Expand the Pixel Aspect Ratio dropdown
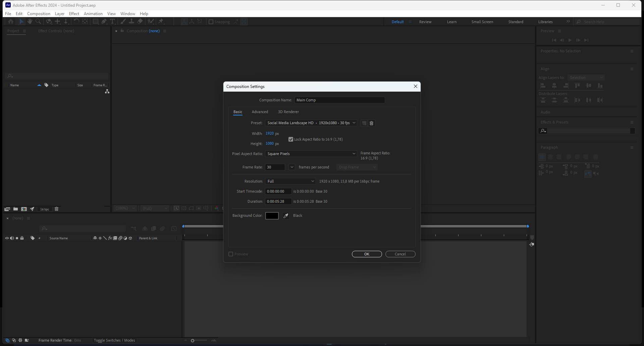The image size is (644, 346). [311, 154]
